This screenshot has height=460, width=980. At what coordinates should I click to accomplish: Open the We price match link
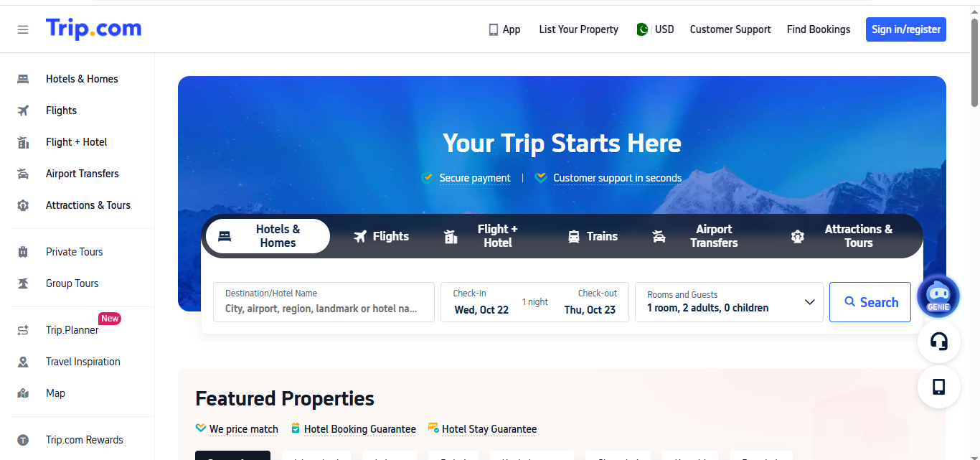tap(243, 429)
